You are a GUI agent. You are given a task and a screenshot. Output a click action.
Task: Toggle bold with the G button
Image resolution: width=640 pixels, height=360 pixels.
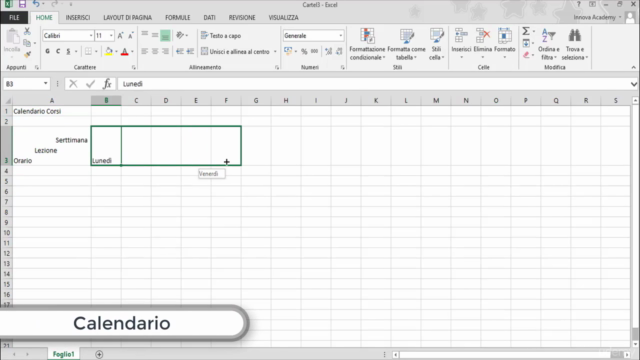(x=48, y=51)
